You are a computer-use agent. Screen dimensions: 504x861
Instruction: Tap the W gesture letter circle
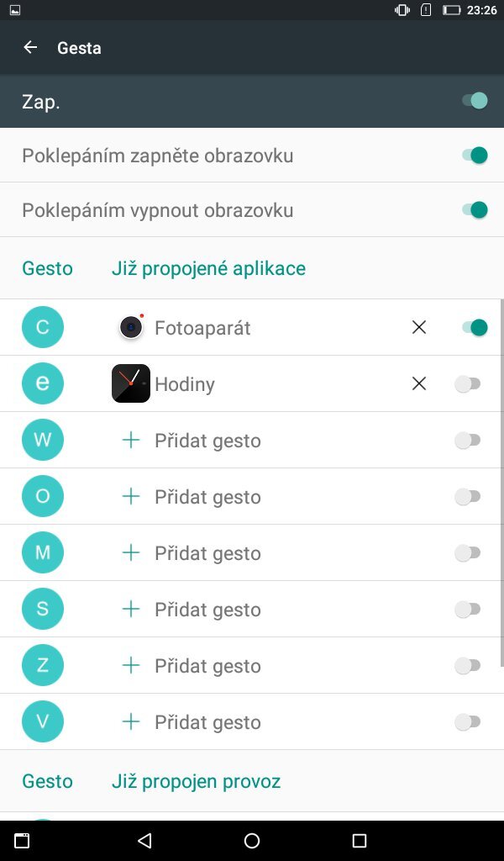point(43,440)
